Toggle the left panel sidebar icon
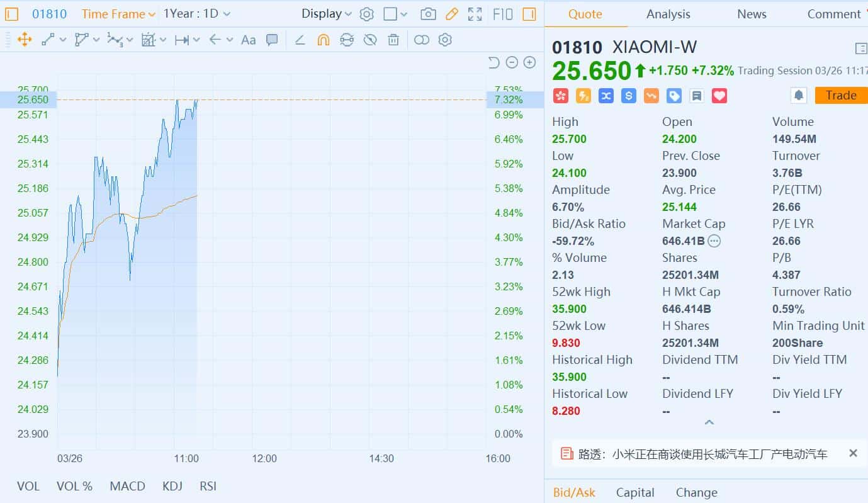Image resolution: width=868 pixels, height=503 pixels. (12, 14)
